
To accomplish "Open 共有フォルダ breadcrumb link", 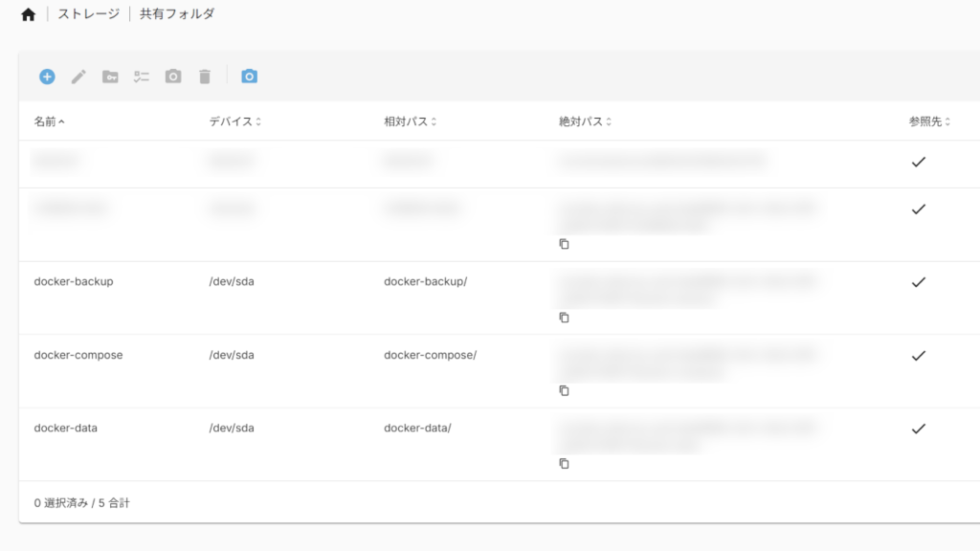I will 177,14.
